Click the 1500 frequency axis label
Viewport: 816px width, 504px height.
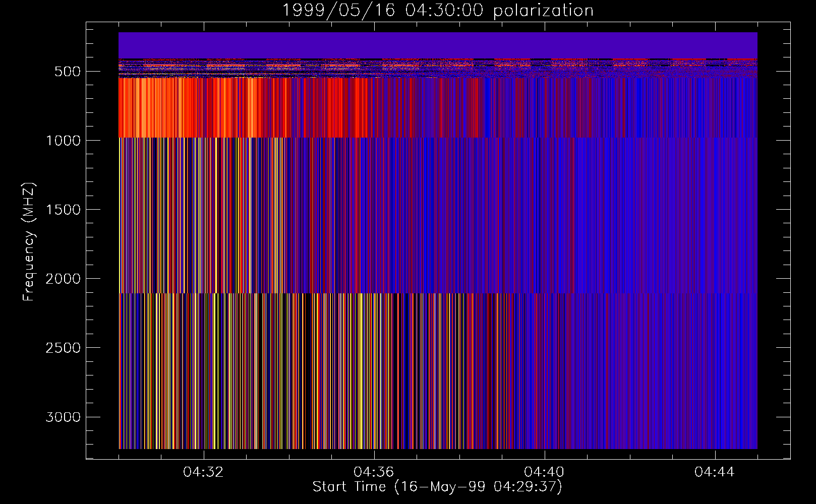click(63, 210)
